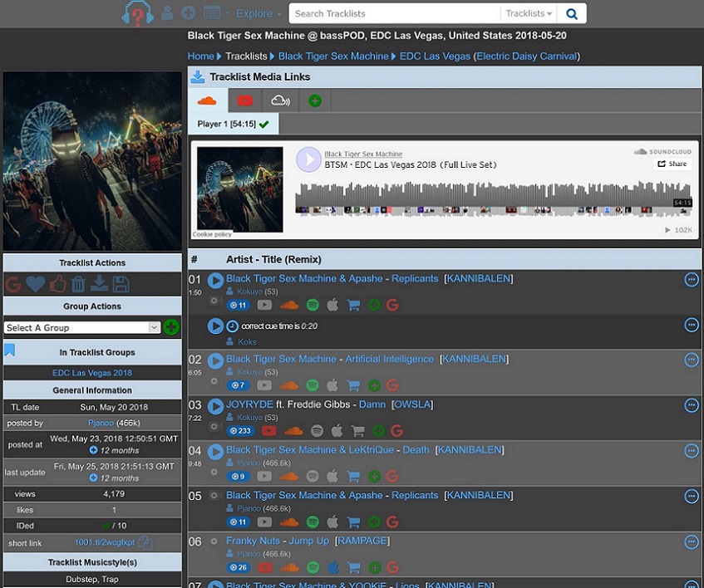Like the tracklist with thumbs-up icon

tap(57, 284)
